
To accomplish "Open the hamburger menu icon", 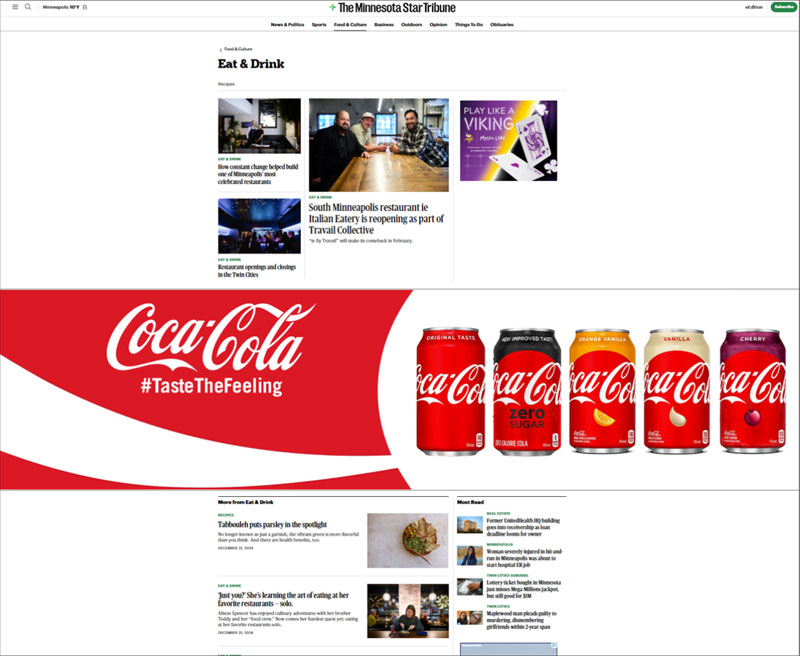I will click(x=15, y=7).
